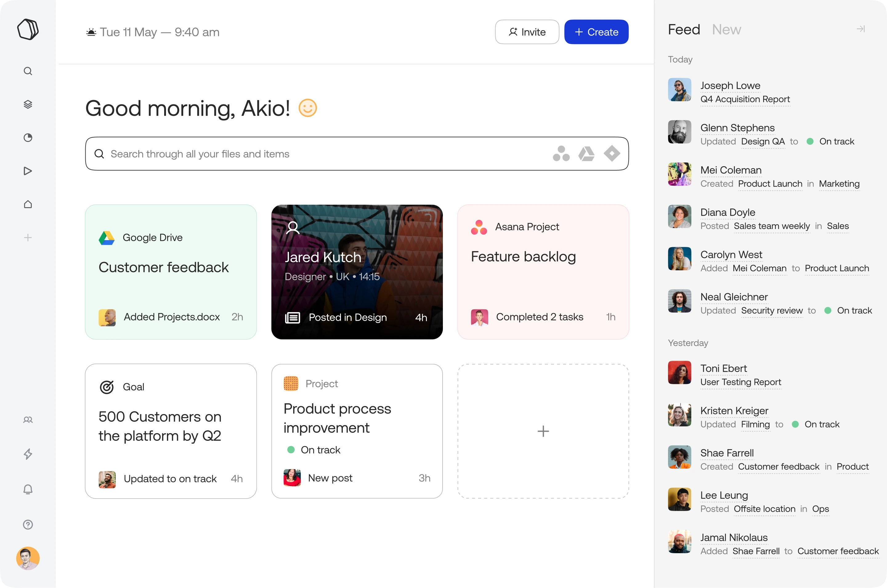Open User Testing Report link
The height and width of the screenshot is (588, 887).
741,382
